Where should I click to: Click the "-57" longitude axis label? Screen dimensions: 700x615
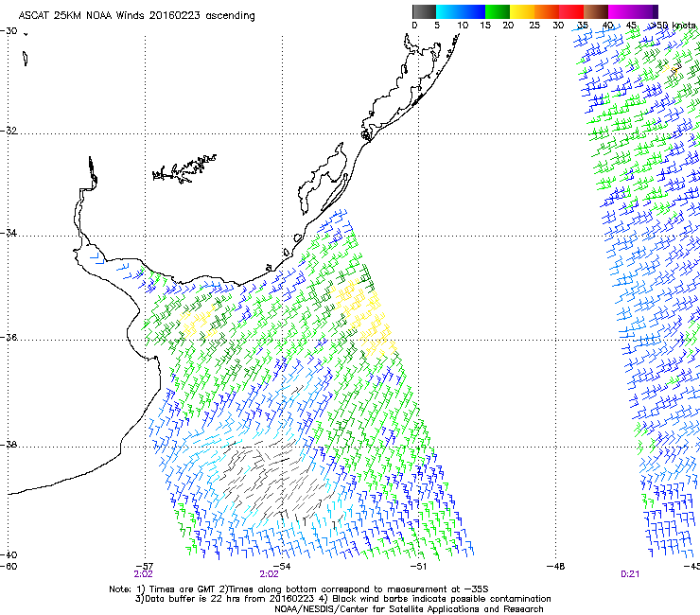[x=145, y=567]
